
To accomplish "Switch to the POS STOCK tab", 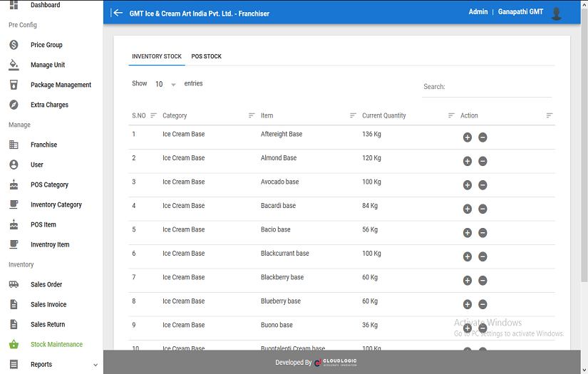I will tap(206, 56).
